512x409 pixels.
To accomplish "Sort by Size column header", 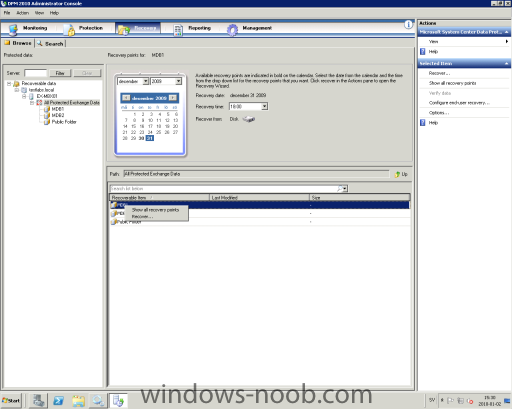I will coord(360,198).
